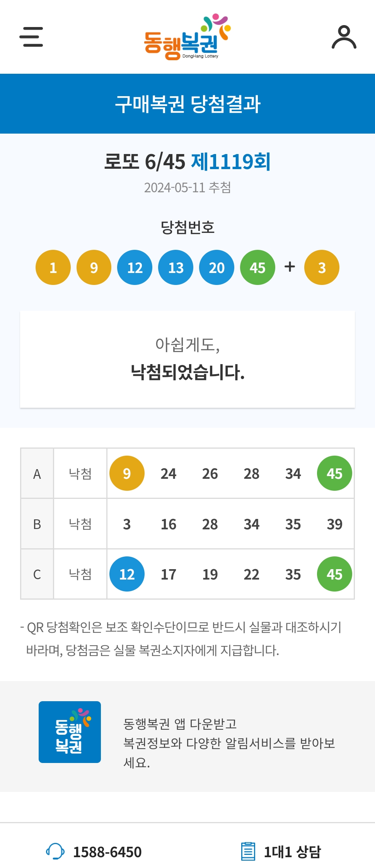Viewport: 375px width, 868px height.
Task: Tap the DongHang Lottery logo
Action: [x=187, y=37]
